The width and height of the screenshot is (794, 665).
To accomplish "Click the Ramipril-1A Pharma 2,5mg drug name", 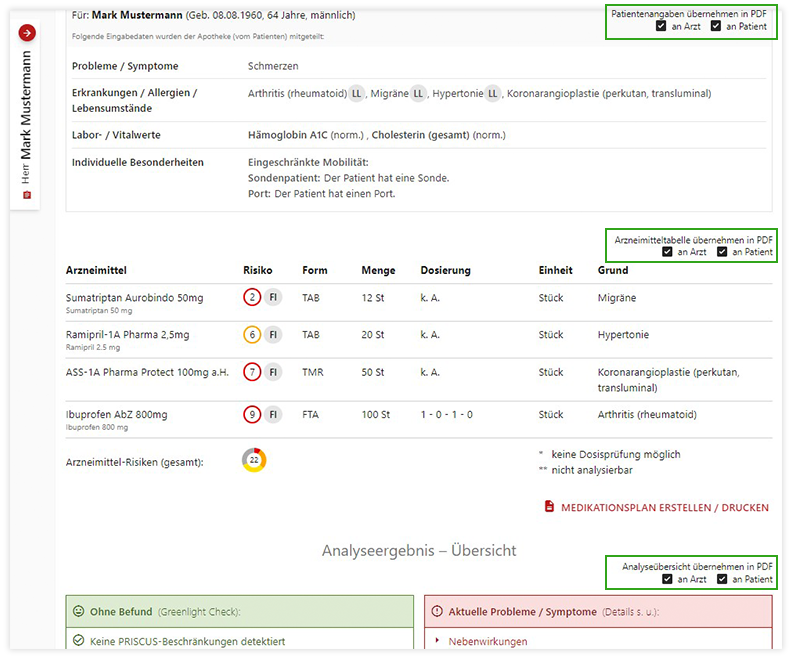I will coord(127,334).
